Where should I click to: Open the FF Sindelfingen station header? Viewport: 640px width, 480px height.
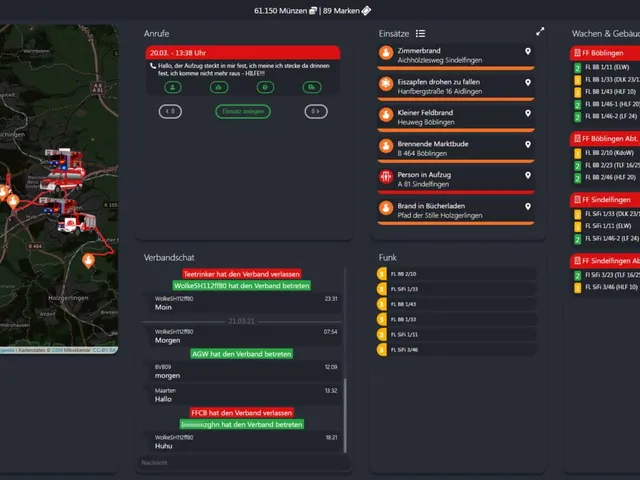(x=605, y=200)
